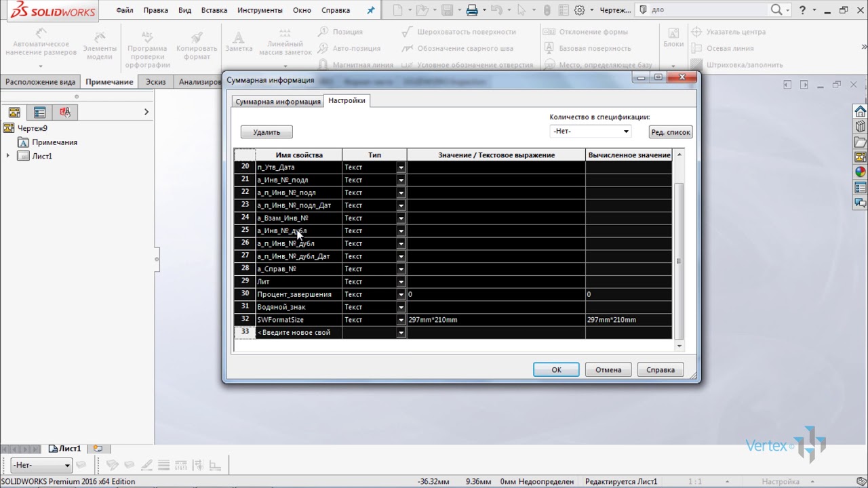Image resolution: width=868 pixels, height=488 pixels.
Task: Open the Инструменты menu
Action: point(260,10)
